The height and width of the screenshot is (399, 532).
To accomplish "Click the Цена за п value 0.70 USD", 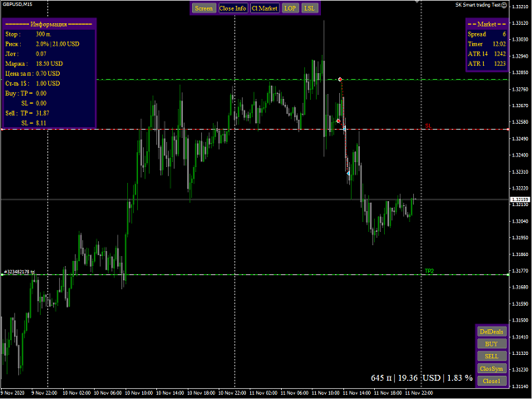I will (48, 73).
